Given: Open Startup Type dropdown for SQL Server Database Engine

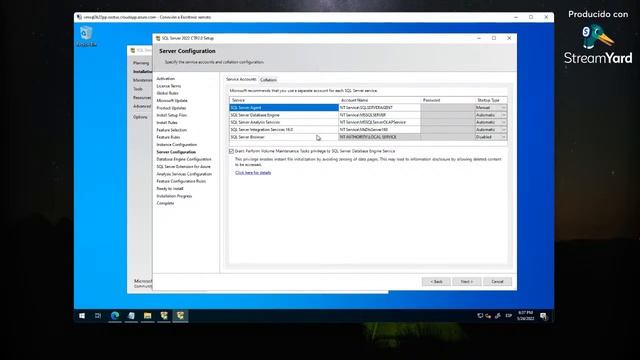Looking at the screenshot, I should [x=503, y=115].
